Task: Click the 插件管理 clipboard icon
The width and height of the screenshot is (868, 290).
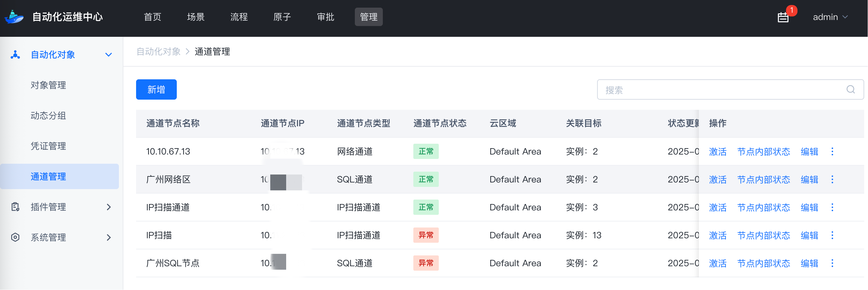Action: coord(15,207)
